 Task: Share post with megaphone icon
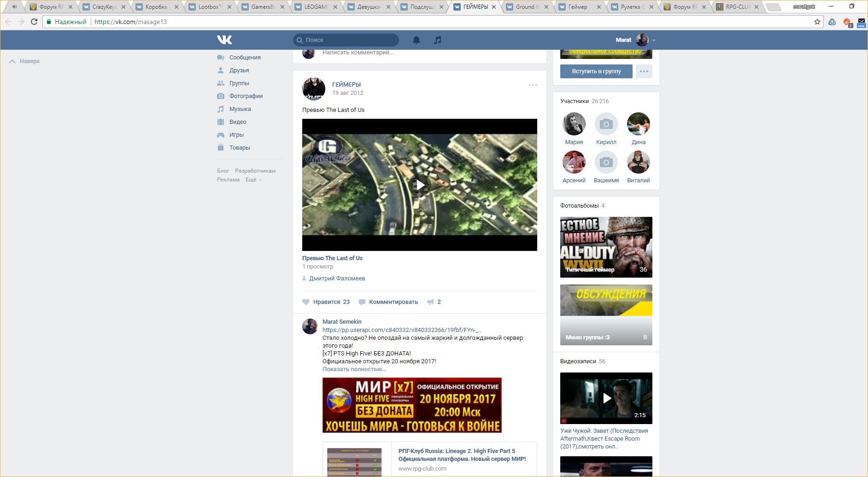430,302
